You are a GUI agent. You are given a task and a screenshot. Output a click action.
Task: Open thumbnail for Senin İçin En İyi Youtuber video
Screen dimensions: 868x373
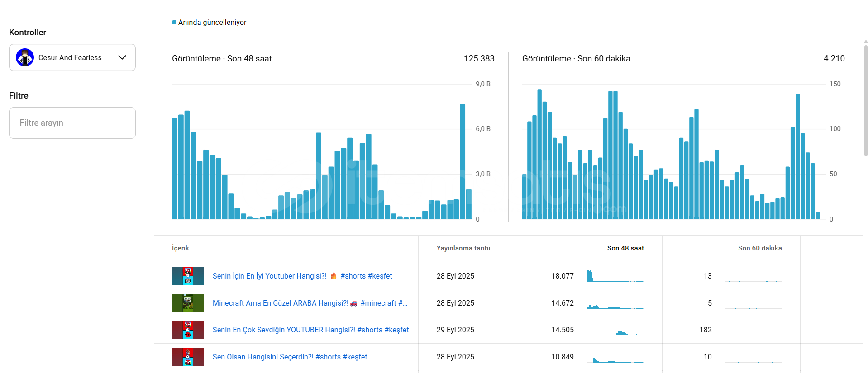(188, 276)
